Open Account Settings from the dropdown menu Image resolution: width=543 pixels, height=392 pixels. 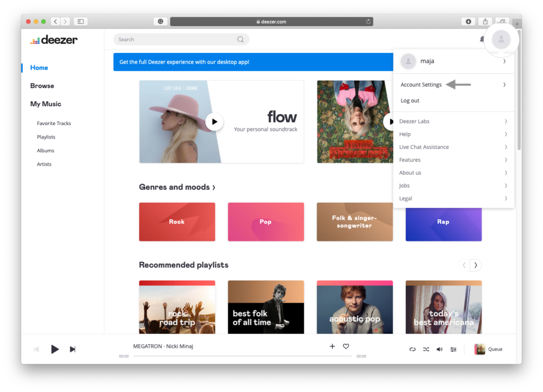pyautogui.click(x=421, y=85)
